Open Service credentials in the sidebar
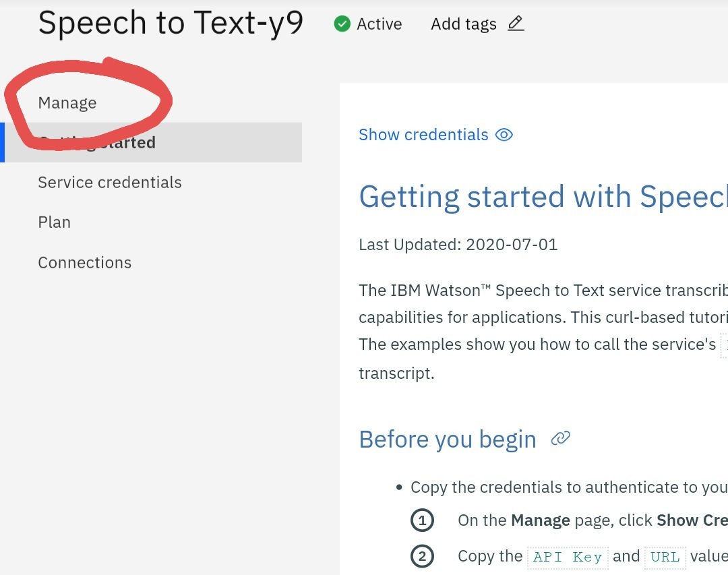The width and height of the screenshot is (728, 575). 110,183
